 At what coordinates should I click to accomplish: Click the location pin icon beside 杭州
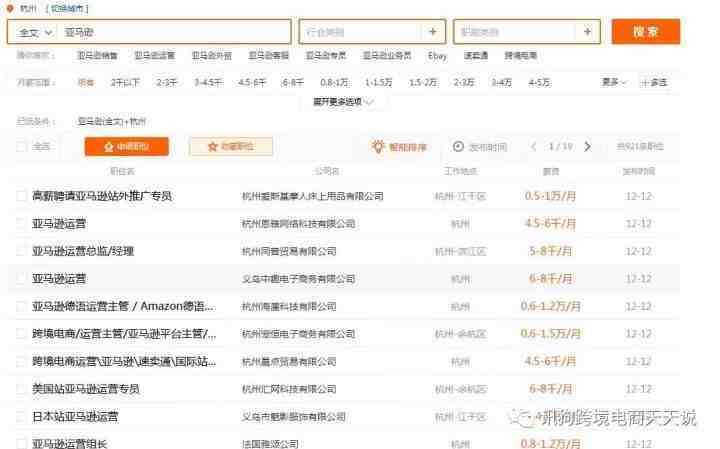pos(10,8)
